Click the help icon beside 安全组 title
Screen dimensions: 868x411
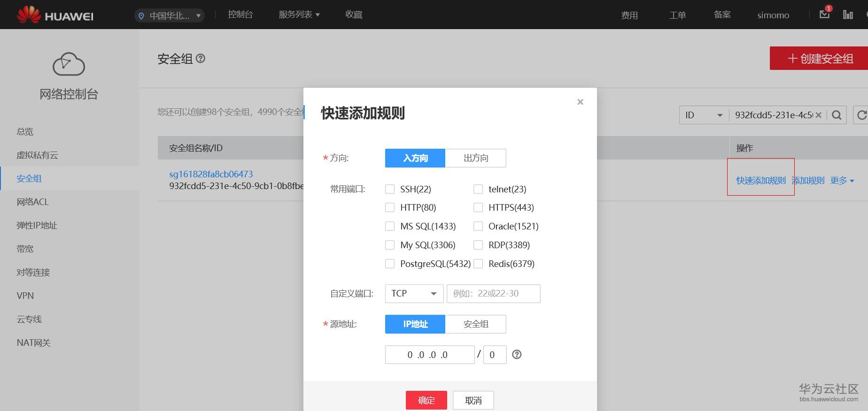tap(201, 59)
